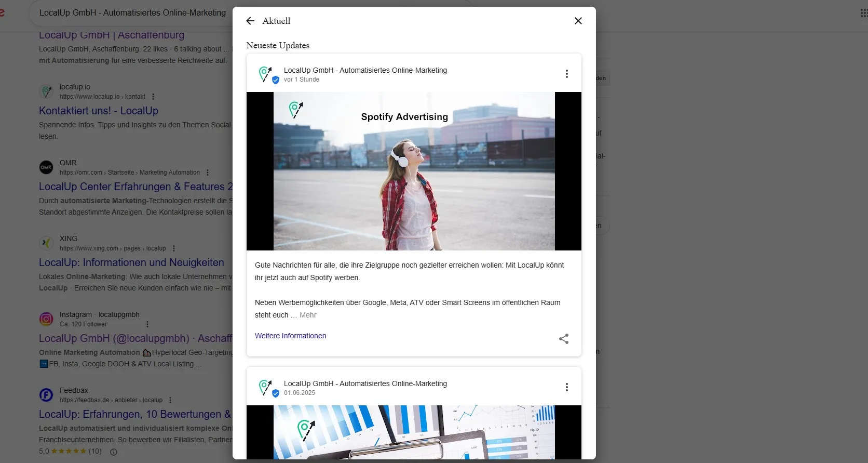Open more options for the OMR result
Viewport: 868px width, 463px height.
click(x=208, y=173)
